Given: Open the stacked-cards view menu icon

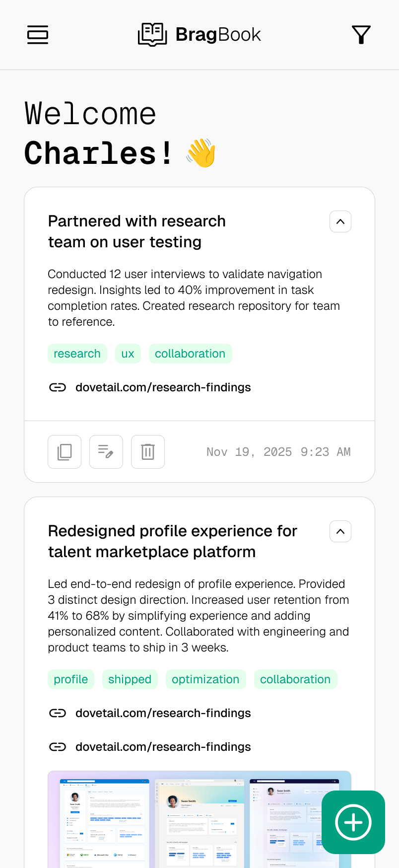Looking at the screenshot, I should point(38,35).
